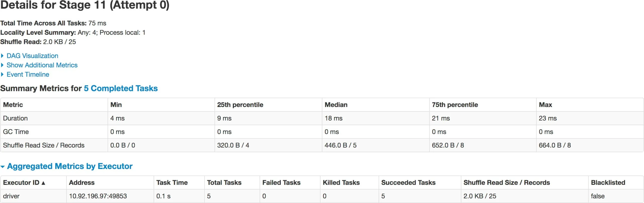
Task: Sort table by Total Tasks column
Action: (224, 183)
